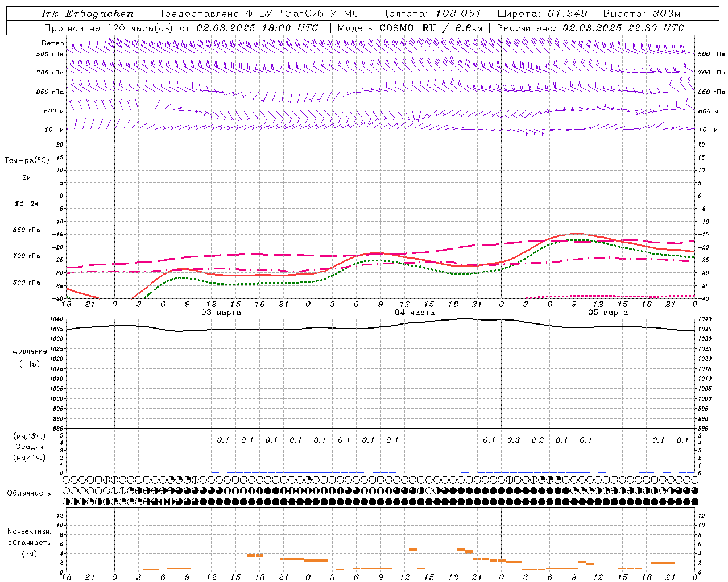Click the 500 гПа temperature legend entry

click(26, 282)
